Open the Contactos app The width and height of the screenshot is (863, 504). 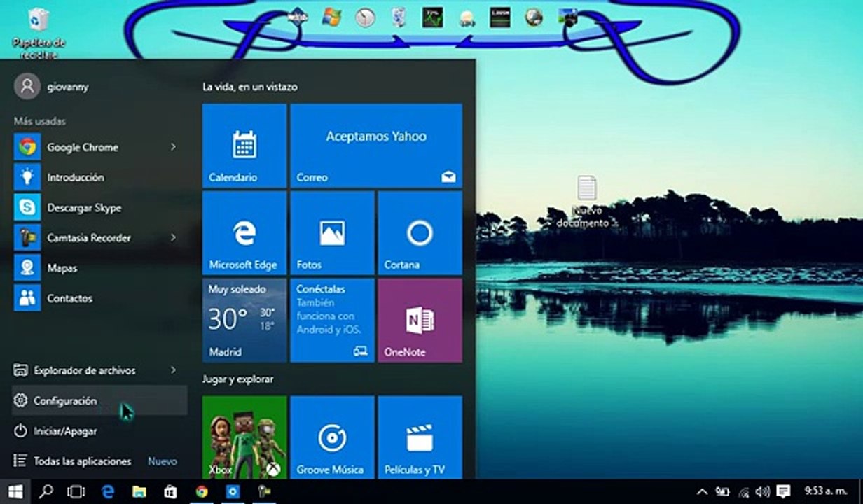pyautogui.click(x=100, y=297)
